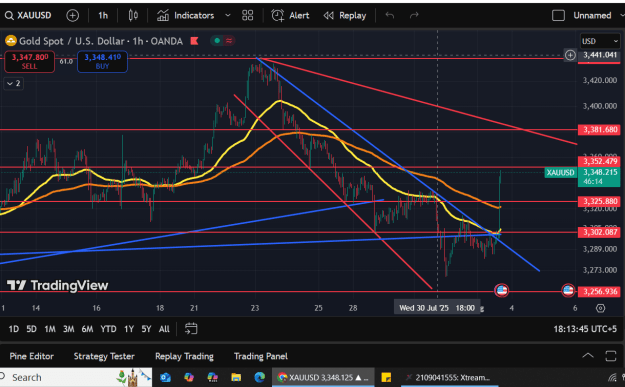Set range to All
The height and width of the screenshot is (387, 625).
pos(164,329)
